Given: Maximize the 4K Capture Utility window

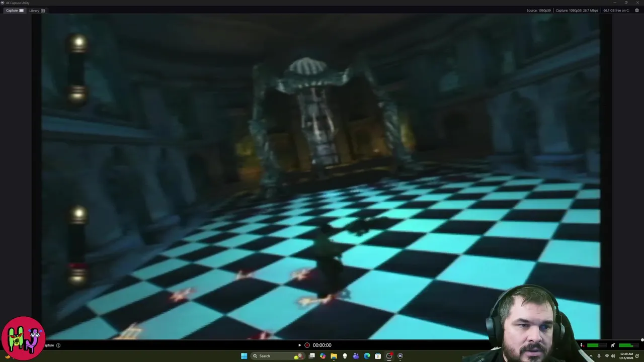Looking at the screenshot, I should pos(626,3).
